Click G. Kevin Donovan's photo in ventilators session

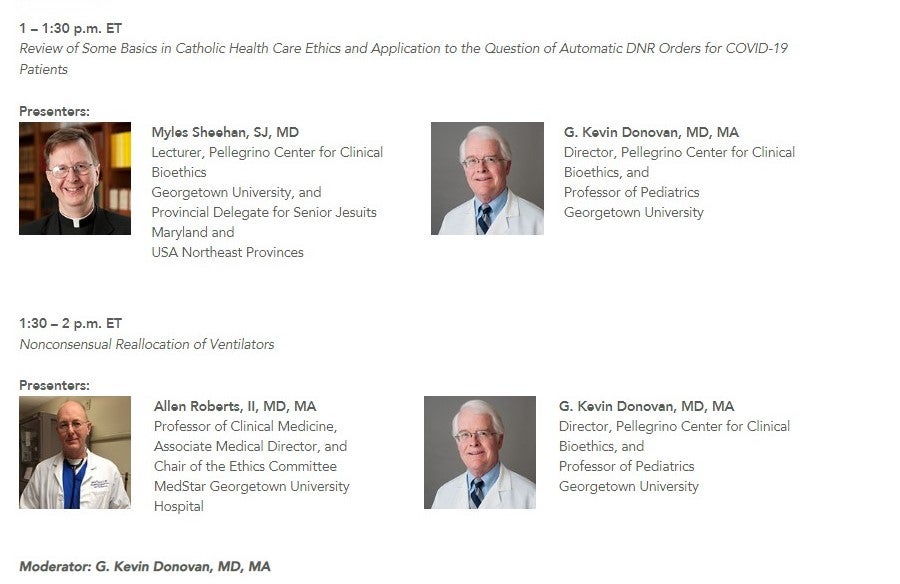(x=480, y=452)
